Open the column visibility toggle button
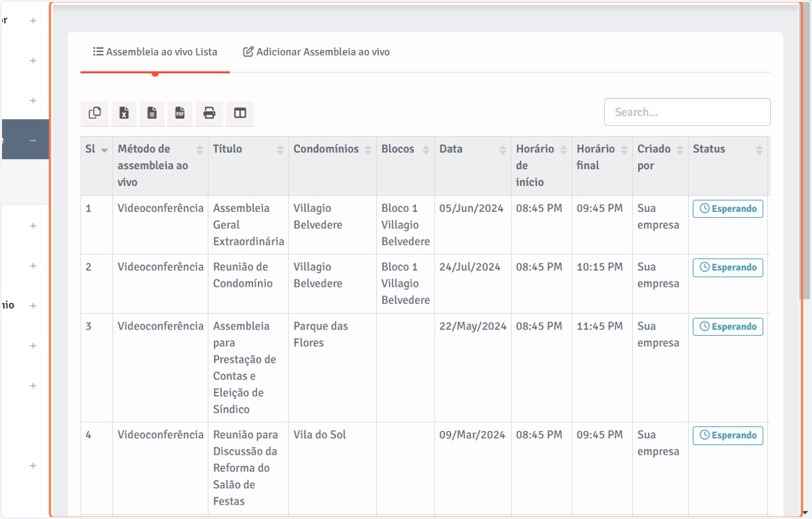The width and height of the screenshot is (812, 519). [x=240, y=113]
